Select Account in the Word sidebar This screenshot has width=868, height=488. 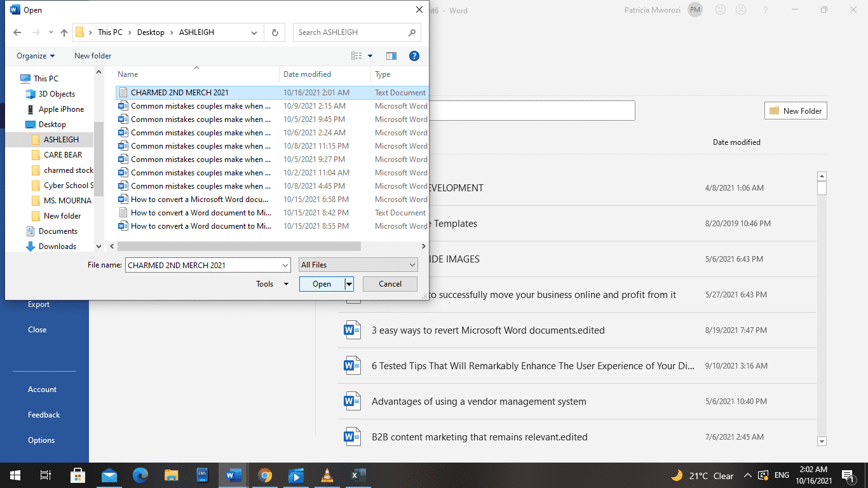[42, 389]
